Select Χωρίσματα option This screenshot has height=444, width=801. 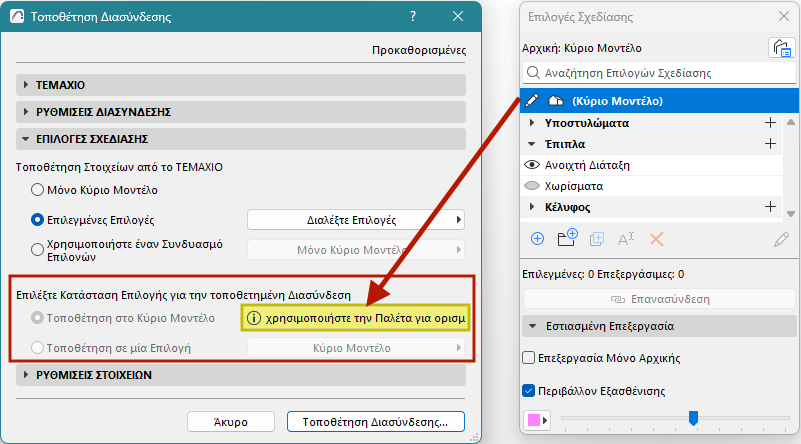652,186
